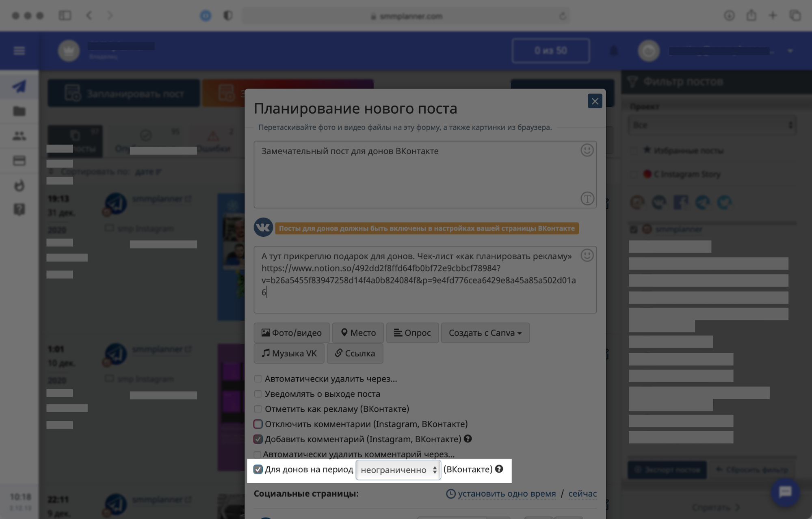Viewport: 812px width, 519px height.
Task: Open the неограниченно period dropdown
Action: coord(398,470)
